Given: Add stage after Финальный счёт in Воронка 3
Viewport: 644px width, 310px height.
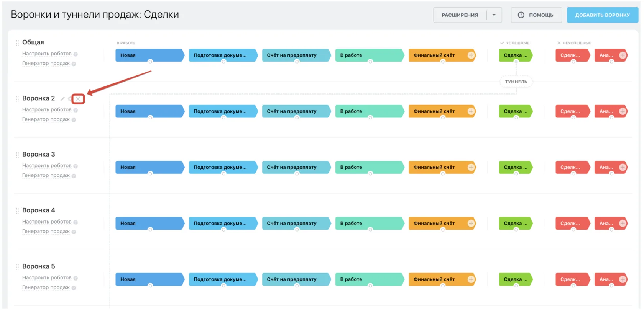Looking at the screenshot, I should 471,167.
